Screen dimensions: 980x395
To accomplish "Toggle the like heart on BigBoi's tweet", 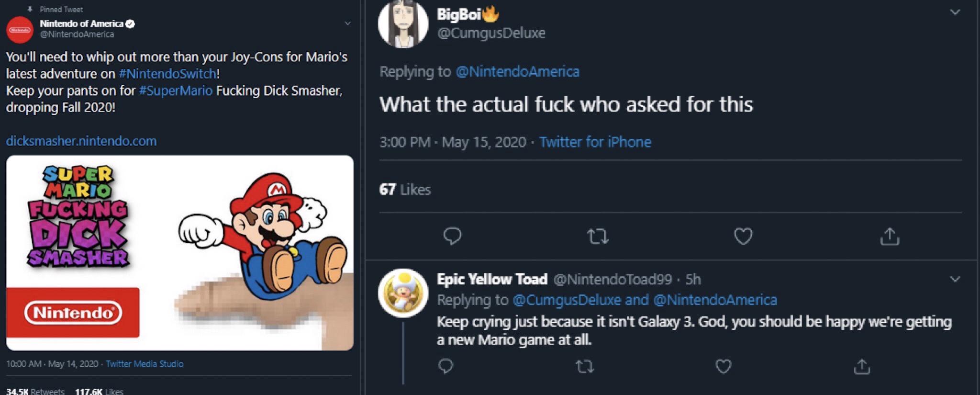I will point(742,236).
